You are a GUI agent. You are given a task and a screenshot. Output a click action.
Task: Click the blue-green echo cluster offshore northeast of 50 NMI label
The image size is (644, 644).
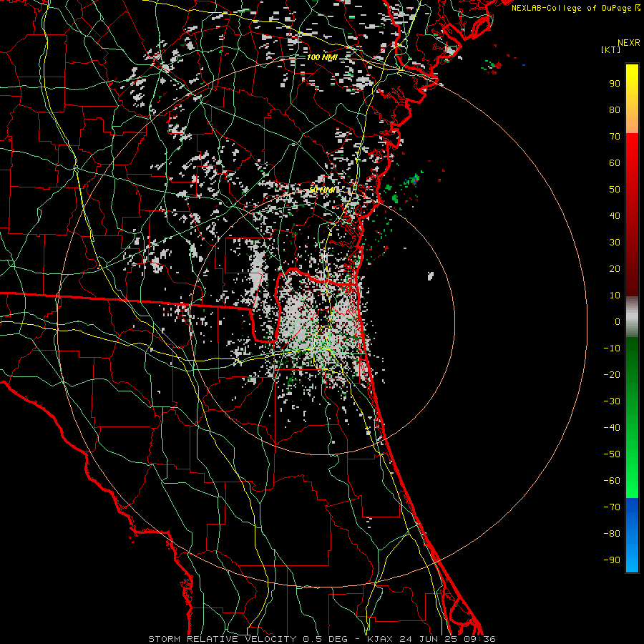413,180
